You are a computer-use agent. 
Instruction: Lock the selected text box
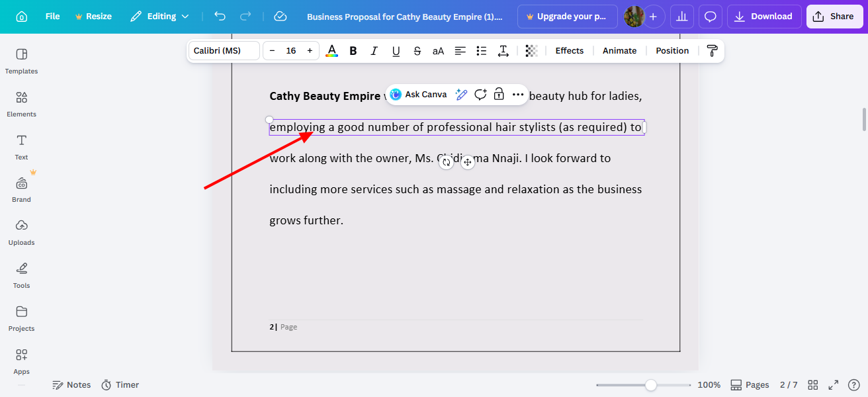[x=498, y=95]
